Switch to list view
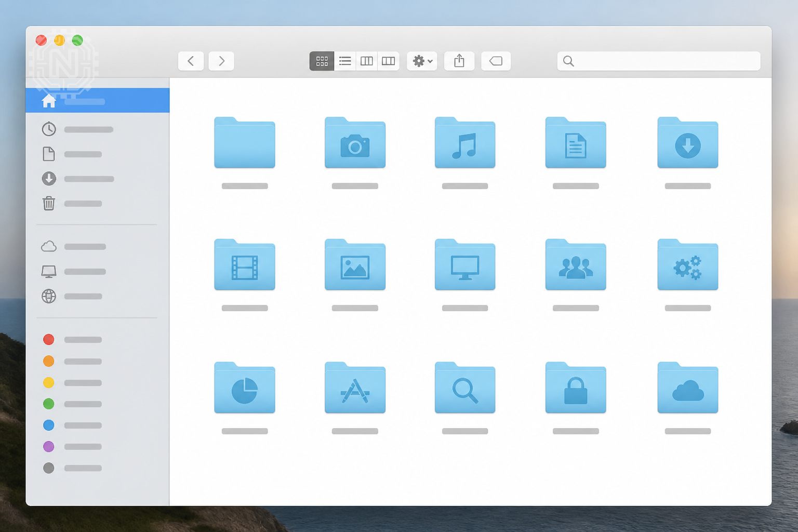 [345, 61]
